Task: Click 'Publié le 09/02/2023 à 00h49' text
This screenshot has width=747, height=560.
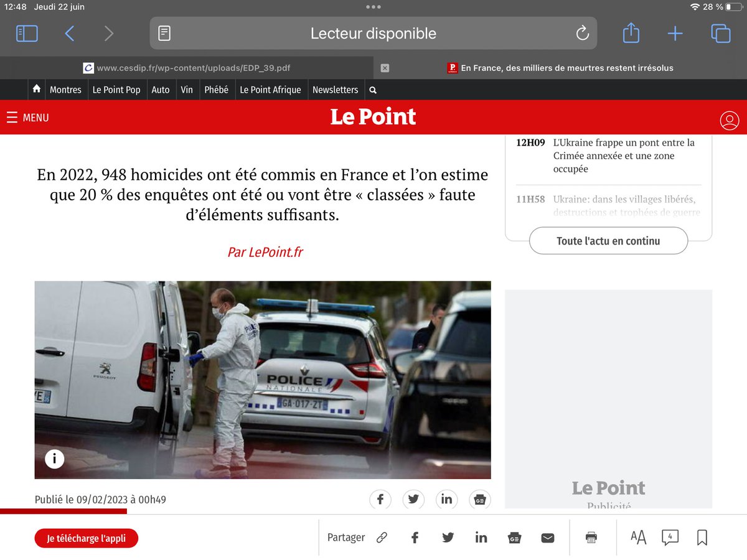Action: pyautogui.click(x=100, y=500)
